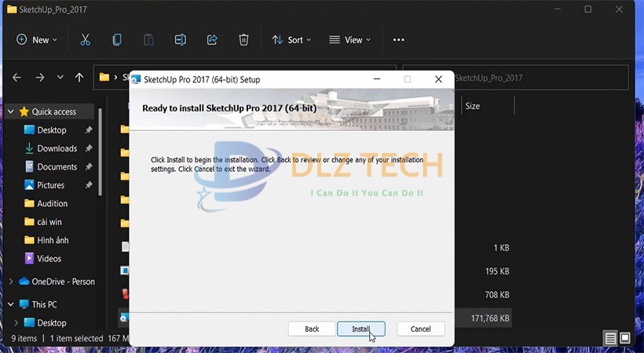Navigate back with the back arrow

click(x=17, y=78)
